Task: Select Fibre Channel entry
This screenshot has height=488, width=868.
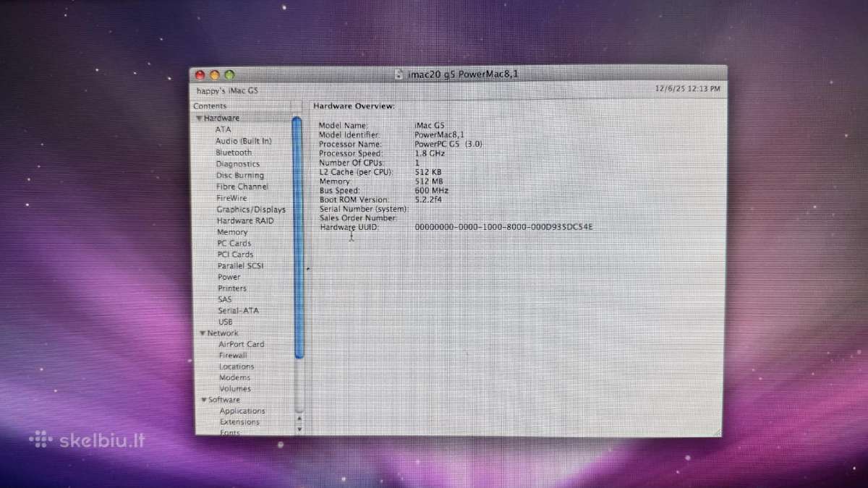Action: coord(242,187)
